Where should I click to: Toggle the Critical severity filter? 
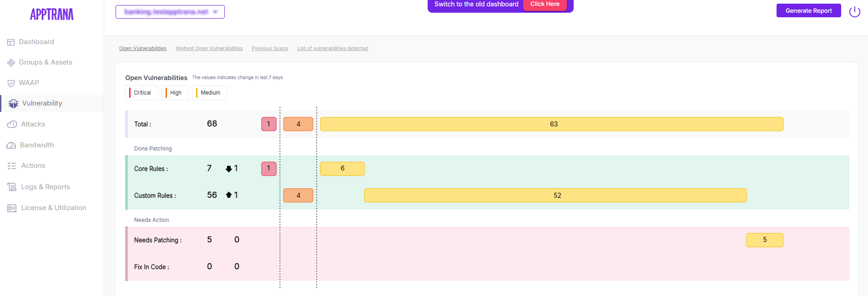[141, 93]
